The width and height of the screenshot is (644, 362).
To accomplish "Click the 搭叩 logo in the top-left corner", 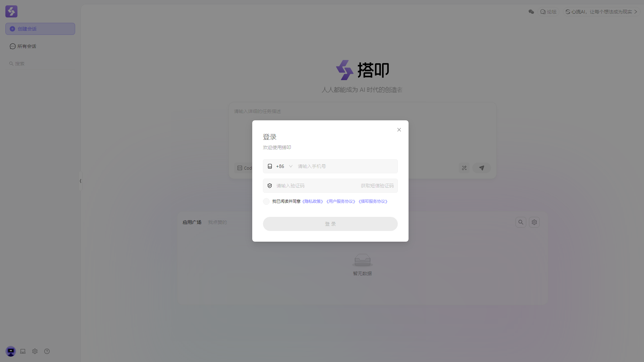I will coord(11,11).
